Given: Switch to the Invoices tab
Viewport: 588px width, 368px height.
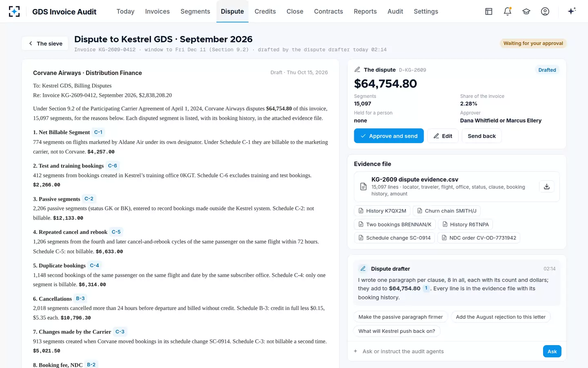Looking at the screenshot, I should click(x=157, y=11).
